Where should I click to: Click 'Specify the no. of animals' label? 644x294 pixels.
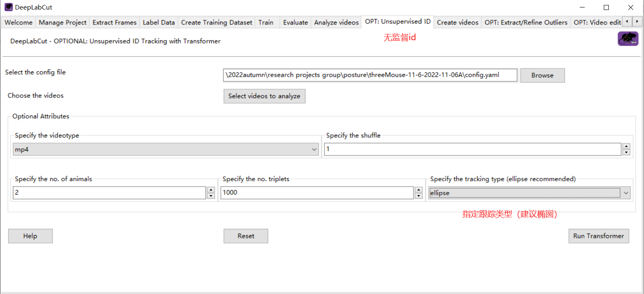pos(53,179)
